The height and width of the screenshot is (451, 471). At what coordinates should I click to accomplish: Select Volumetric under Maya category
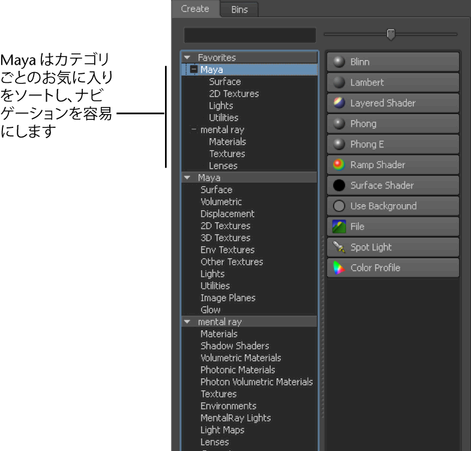(x=221, y=202)
